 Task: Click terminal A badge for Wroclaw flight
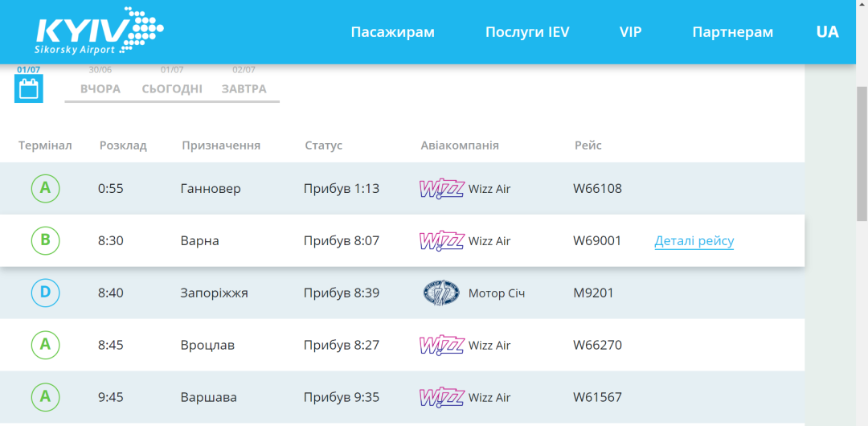coord(45,345)
